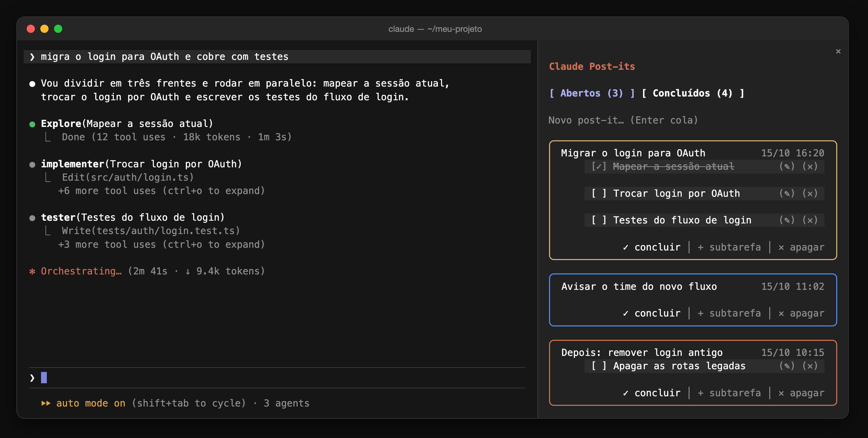Conclude the Depois: remover login antigo post-it

point(652,393)
